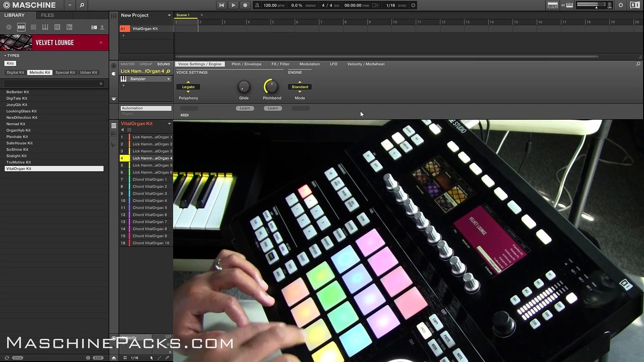
Task: Click the 120.00 BPM tempo value
Action: (x=270, y=5)
